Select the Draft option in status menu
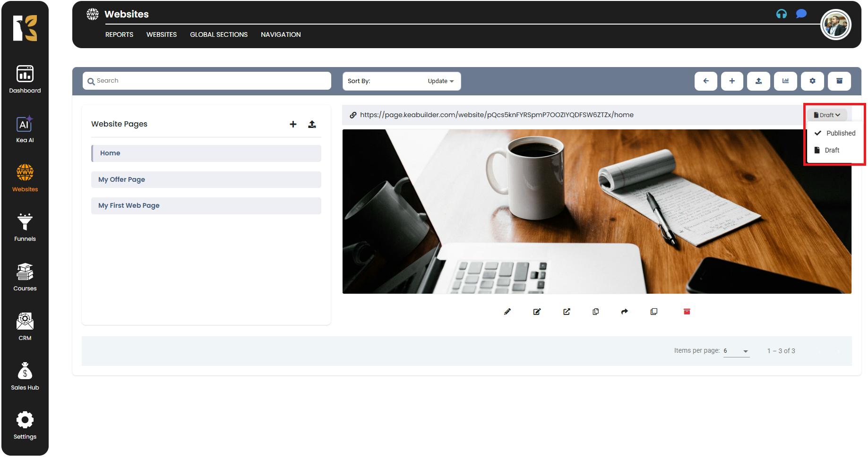This screenshot has height=458, width=868. point(832,150)
